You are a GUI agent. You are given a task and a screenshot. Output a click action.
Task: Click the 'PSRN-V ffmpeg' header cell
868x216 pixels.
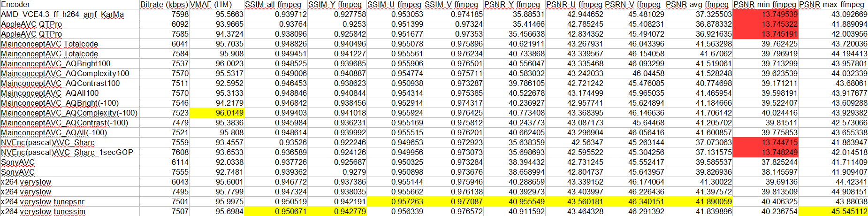(635, 5)
